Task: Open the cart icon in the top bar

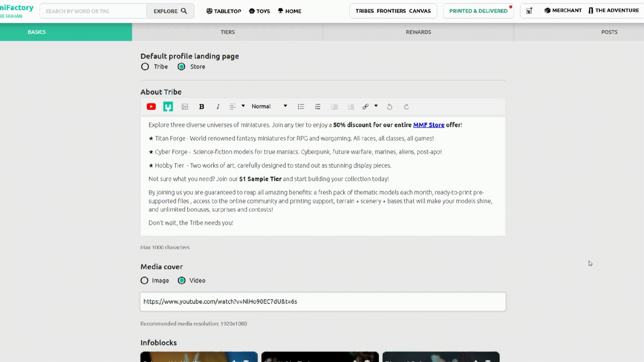Action: pyautogui.click(x=529, y=11)
